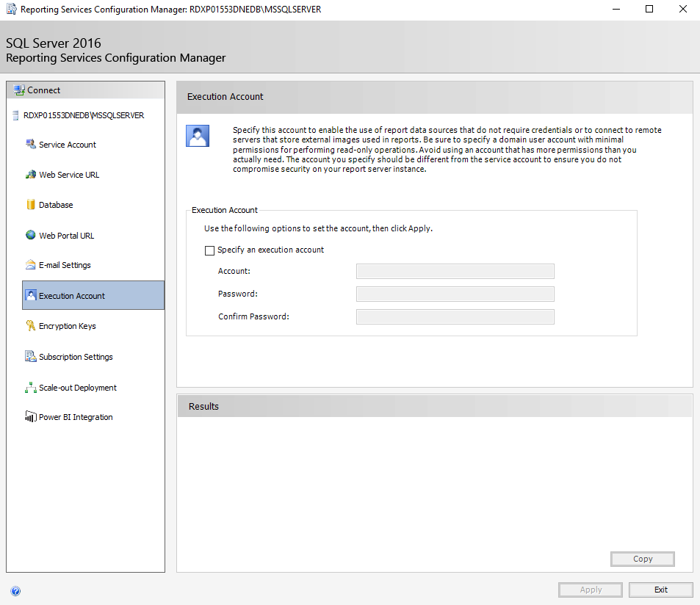The image size is (700, 605).
Task: Click the server instance icon beside RDXP01553DNEDB\MSSQLSERVER
Action: click(x=15, y=115)
